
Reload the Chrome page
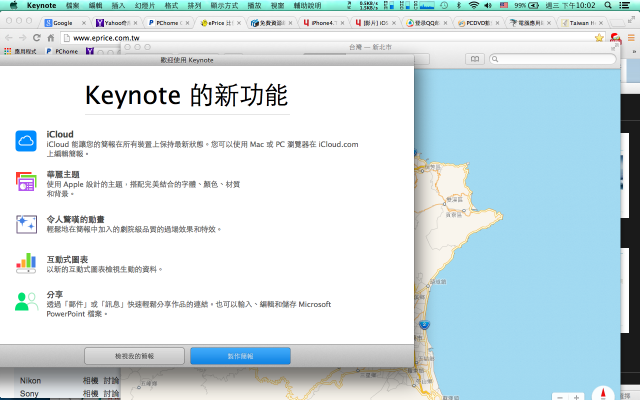tap(37, 38)
